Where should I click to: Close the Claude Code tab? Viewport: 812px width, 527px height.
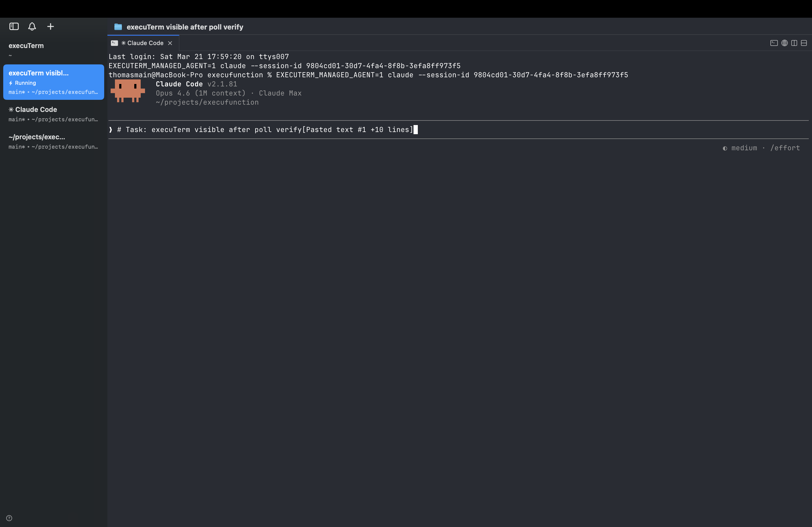click(x=170, y=43)
